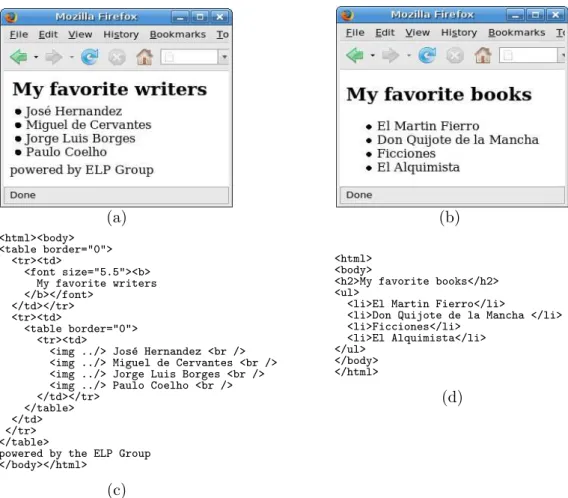Click Firefox logo in books window title bar
This screenshot has width=568, height=498.
(x=347, y=15)
